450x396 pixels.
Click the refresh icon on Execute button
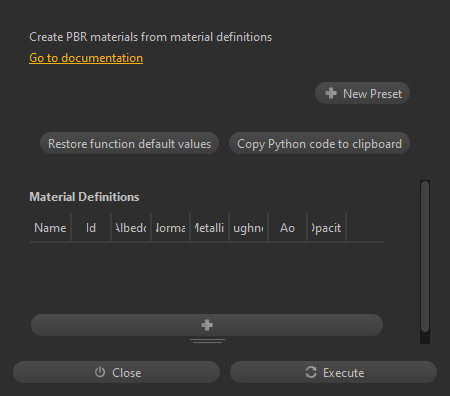click(311, 372)
